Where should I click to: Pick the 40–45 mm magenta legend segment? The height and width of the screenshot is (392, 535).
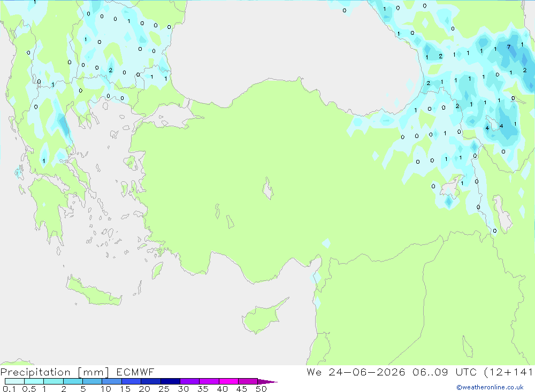[x=228, y=381]
